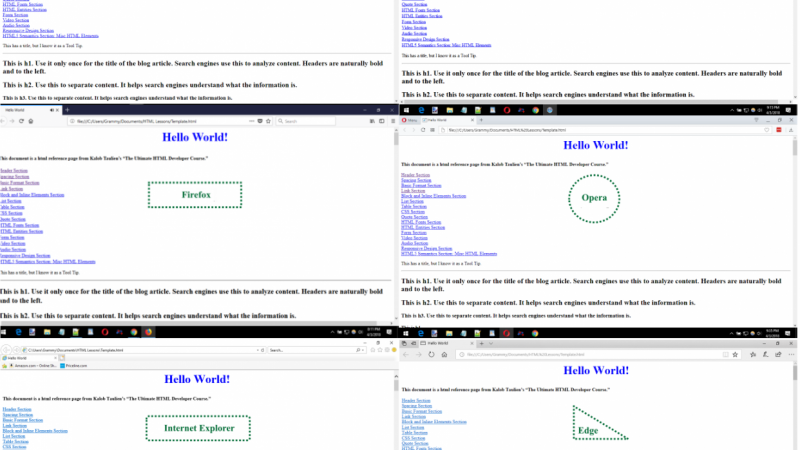Click the Firefox Search field
The width and height of the screenshot is (800, 450).
306,121
